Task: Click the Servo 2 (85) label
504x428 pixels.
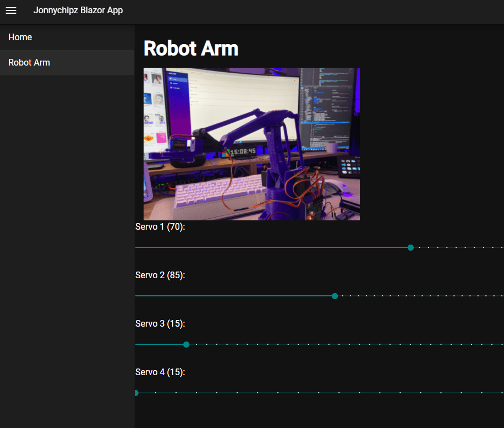Action: click(160, 275)
